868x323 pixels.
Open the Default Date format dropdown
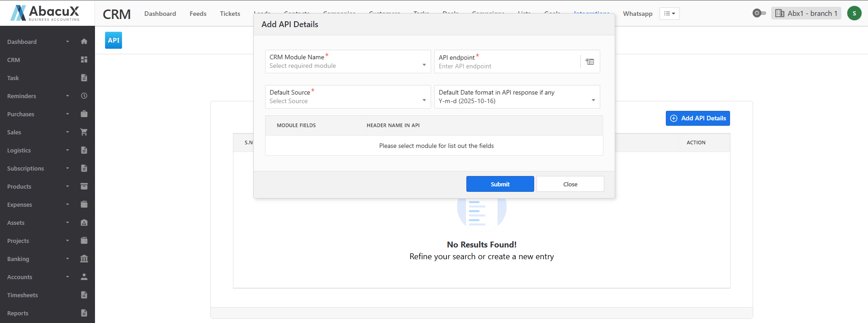click(517, 97)
